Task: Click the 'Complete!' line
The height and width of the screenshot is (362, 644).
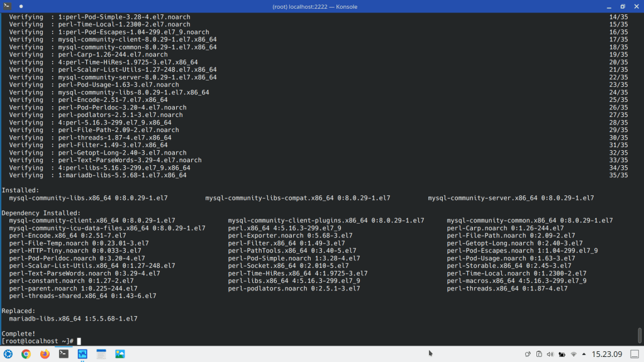Action: pyautogui.click(x=18, y=334)
